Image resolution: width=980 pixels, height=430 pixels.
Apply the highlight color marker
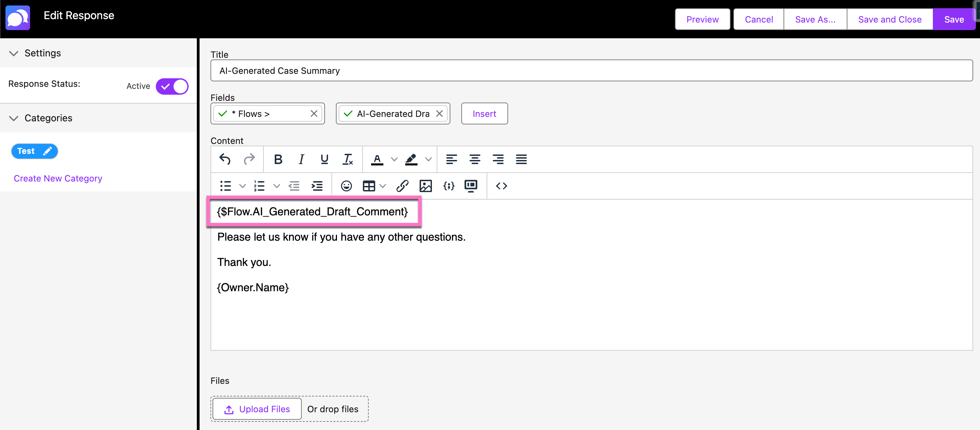411,159
